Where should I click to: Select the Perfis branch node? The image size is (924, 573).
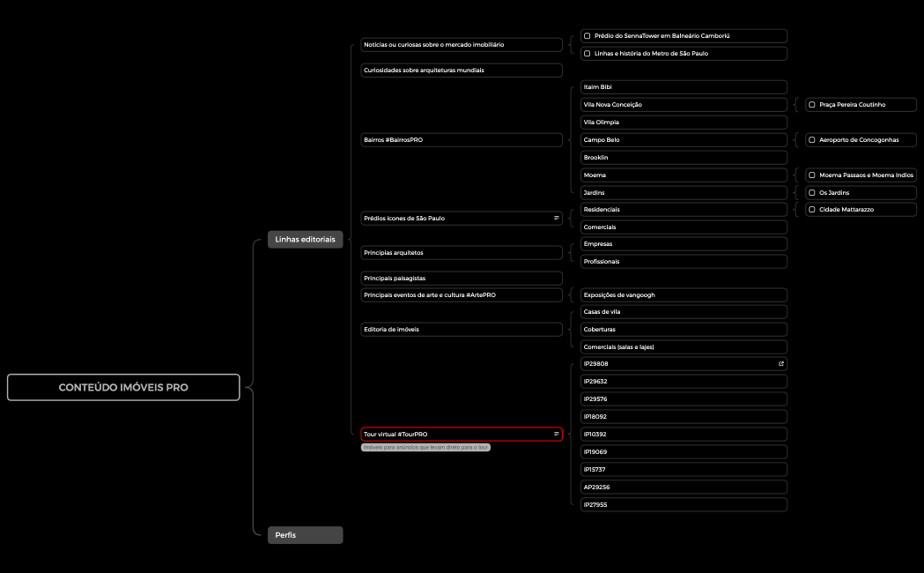click(305, 535)
